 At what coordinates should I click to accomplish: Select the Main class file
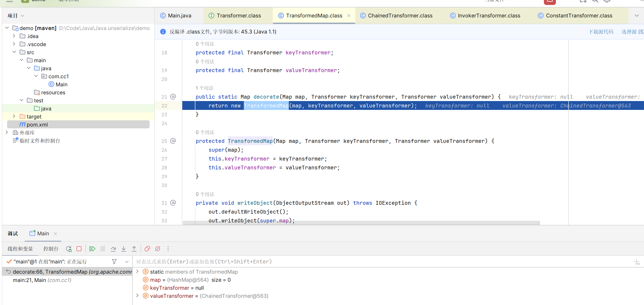[58, 84]
